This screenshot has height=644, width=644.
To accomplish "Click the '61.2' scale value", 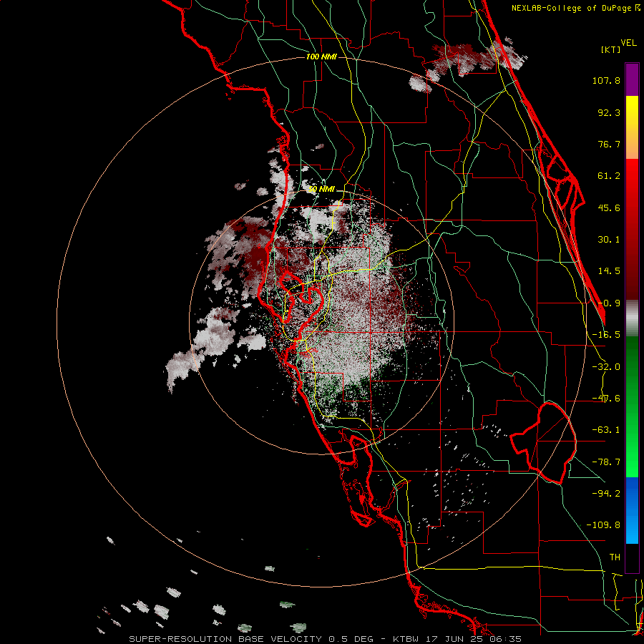I will [609, 176].
